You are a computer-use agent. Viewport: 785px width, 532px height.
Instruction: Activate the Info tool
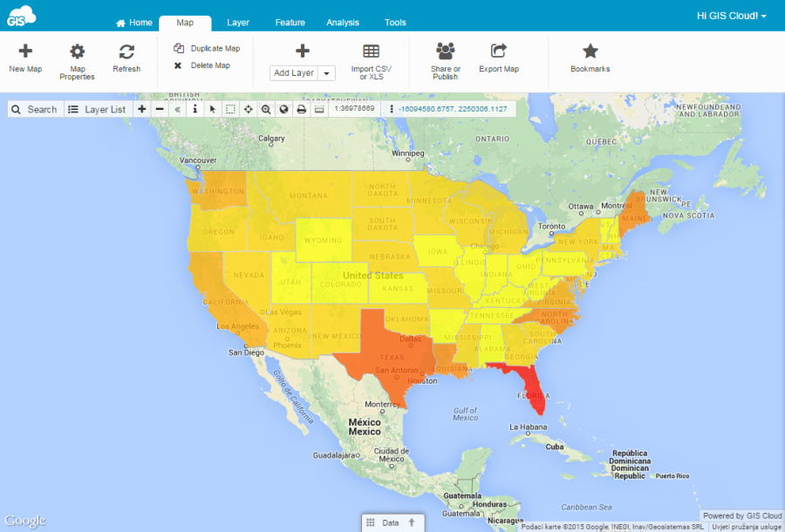click(195, 109)
